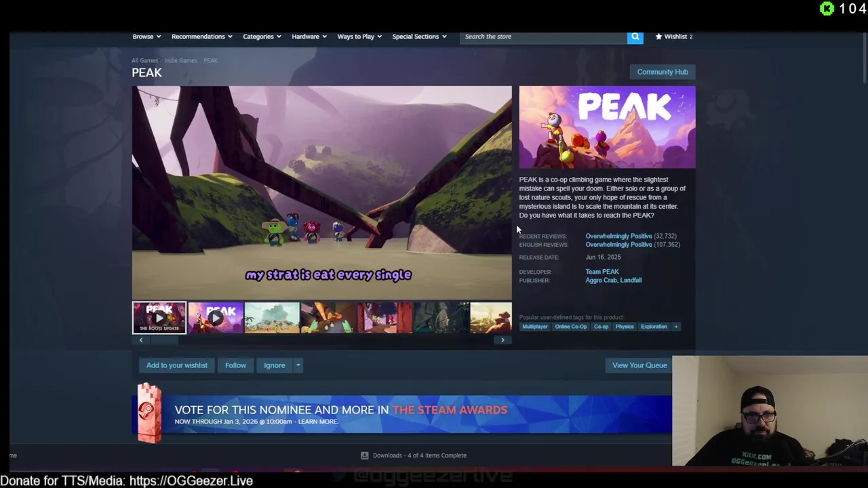Expand Ways to Play menu
Screen dimensions: 868x488
coord(359,37)
